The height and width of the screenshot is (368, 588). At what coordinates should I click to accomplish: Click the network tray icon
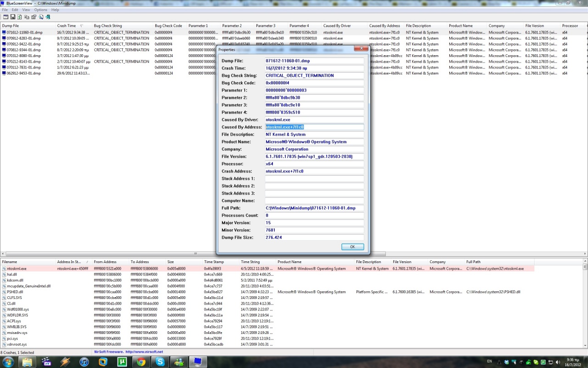[x=550, y=362]
